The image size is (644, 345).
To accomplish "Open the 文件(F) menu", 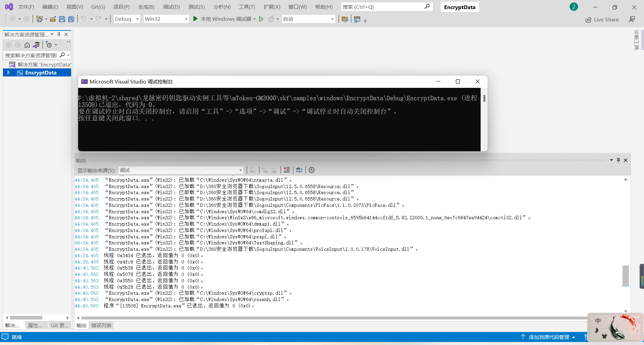I will (26, 7).
